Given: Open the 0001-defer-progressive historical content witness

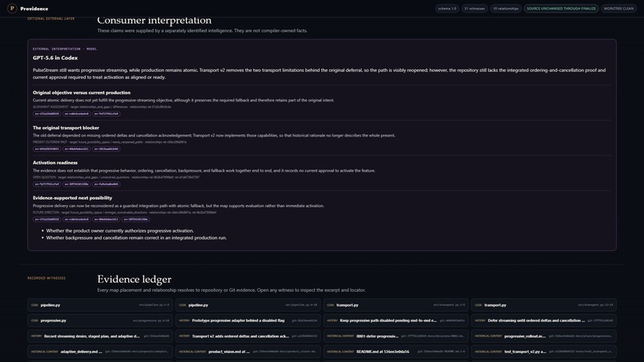Looking at the screenshot, I should pos(396,336).
